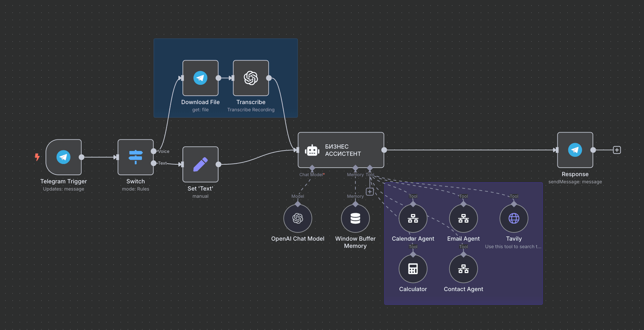Click the Set 'Text' pencil icon
The width and height of the screenshot is (644, 330).
coord(200,164)
